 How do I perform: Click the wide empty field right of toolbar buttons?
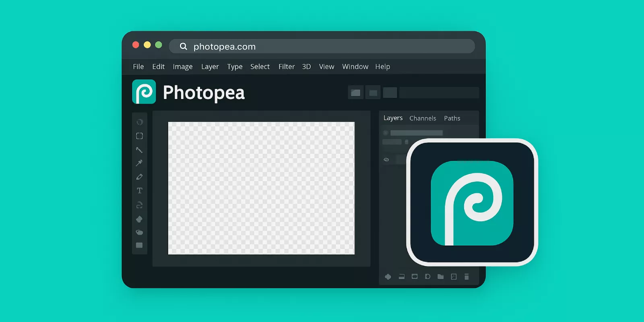tap(439, 93)
